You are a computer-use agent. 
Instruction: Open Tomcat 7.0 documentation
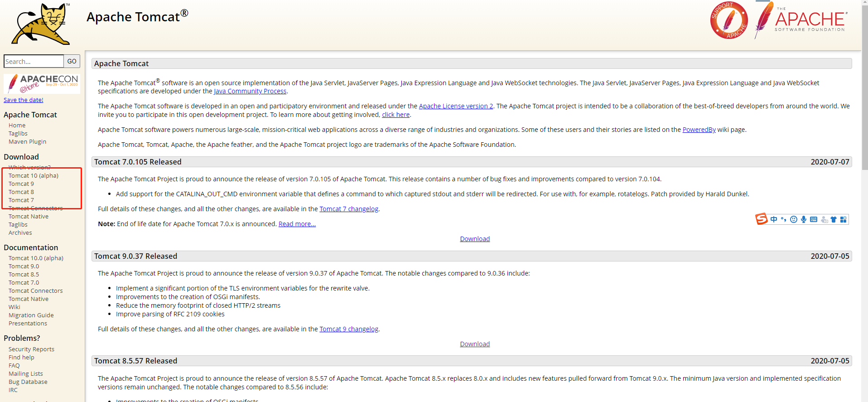[x=24, y=282]
